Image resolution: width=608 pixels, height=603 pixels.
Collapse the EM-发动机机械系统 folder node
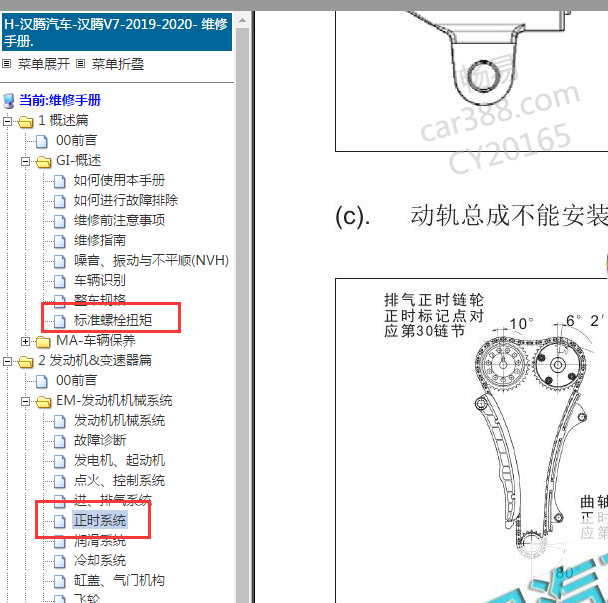click(x=25, y=401)
